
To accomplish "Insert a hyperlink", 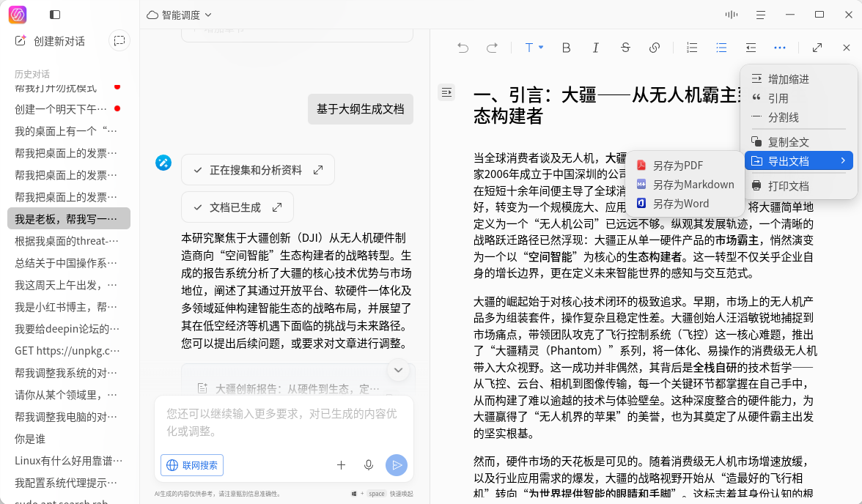I will click(x=654, y=48).
